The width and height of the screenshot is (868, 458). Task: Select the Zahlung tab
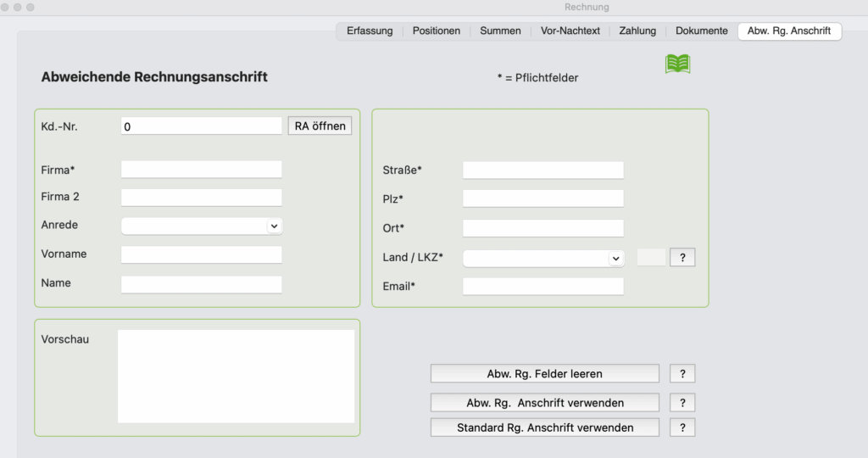637,31
